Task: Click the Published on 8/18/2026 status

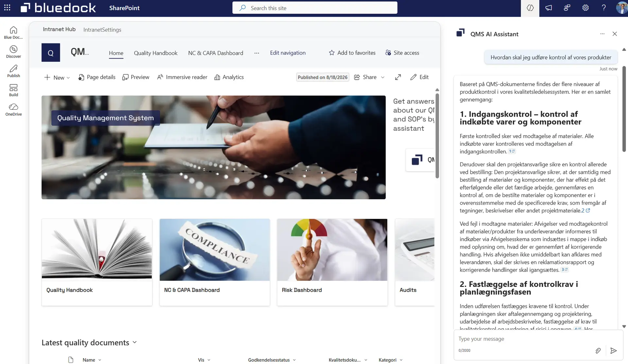Action: click(x=323, y=77)
